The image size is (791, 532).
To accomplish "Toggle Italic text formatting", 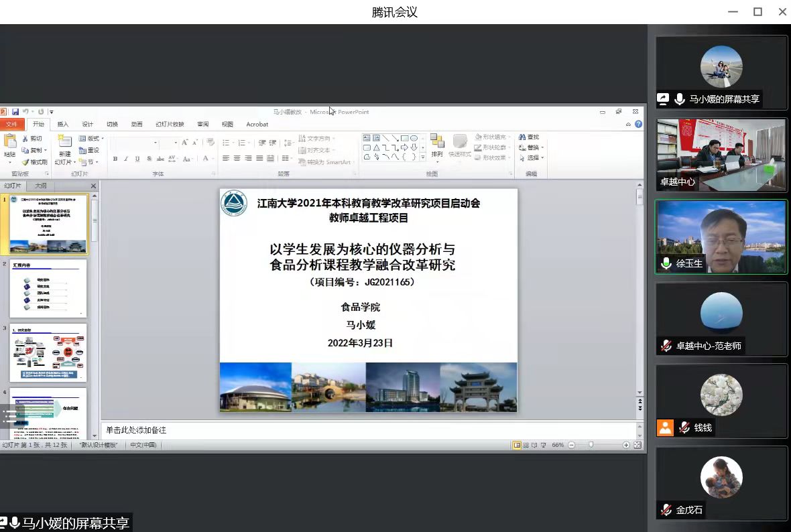I will (x=126, y=159).
